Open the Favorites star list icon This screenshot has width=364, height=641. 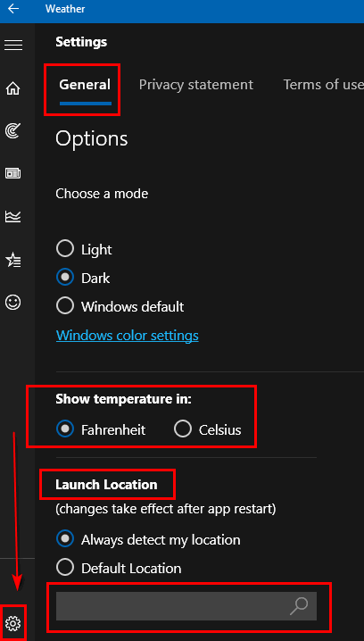[13, 259]
